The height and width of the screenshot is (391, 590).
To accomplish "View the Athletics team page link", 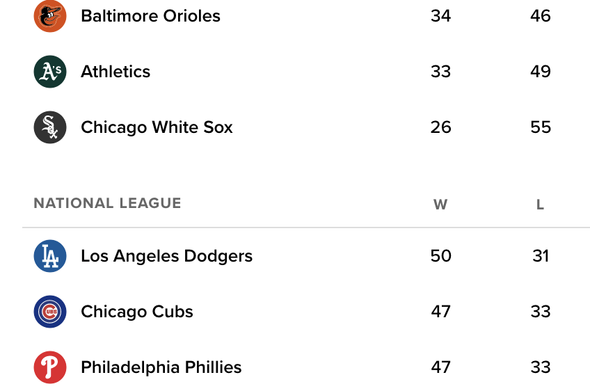I will [116, 72].
